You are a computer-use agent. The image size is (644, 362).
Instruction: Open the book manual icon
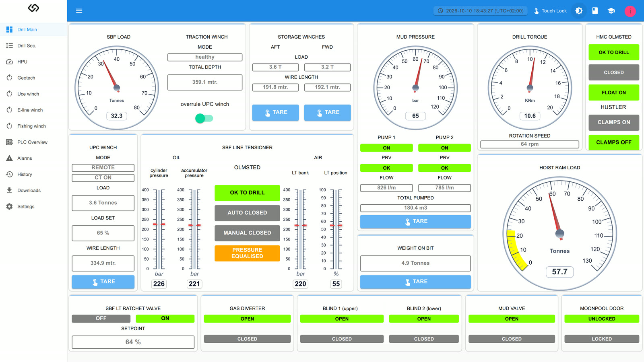pos(595,11)
